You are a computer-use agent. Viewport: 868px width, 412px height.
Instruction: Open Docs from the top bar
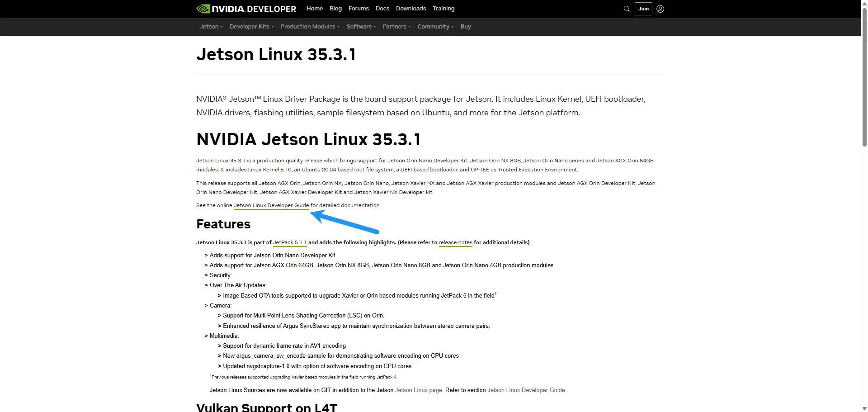[382, 9]
